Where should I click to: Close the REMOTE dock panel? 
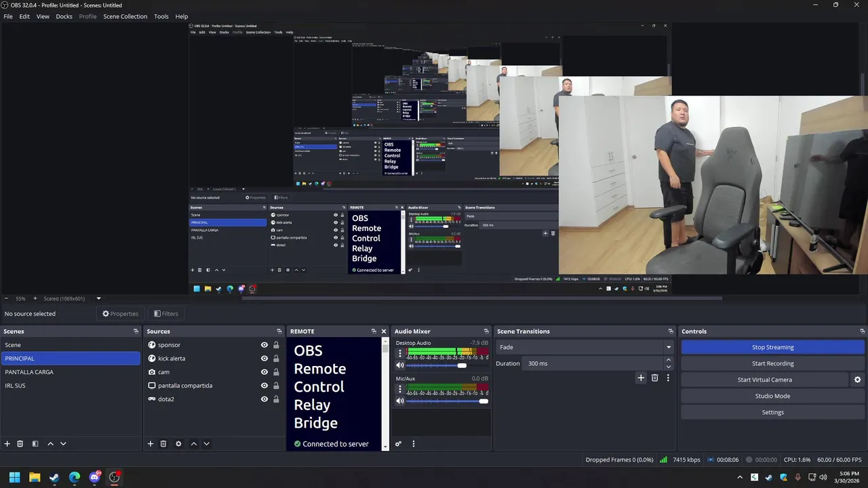click(384, 331)
